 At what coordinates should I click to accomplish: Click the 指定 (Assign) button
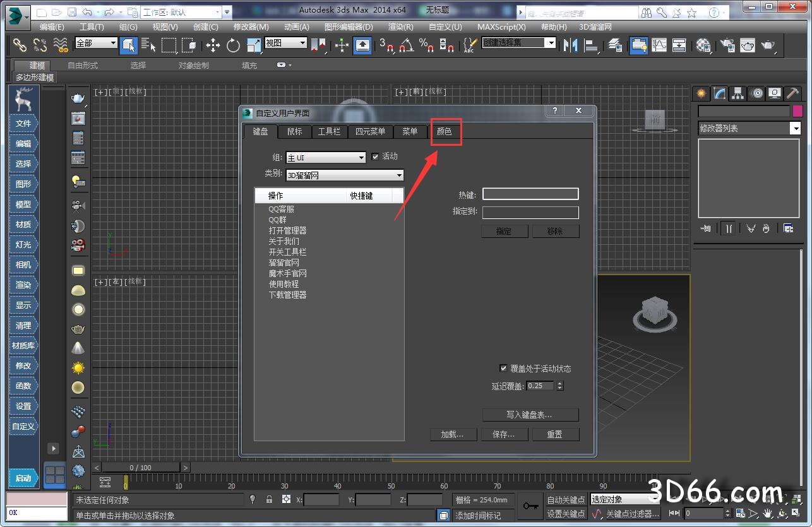(504, 231)
